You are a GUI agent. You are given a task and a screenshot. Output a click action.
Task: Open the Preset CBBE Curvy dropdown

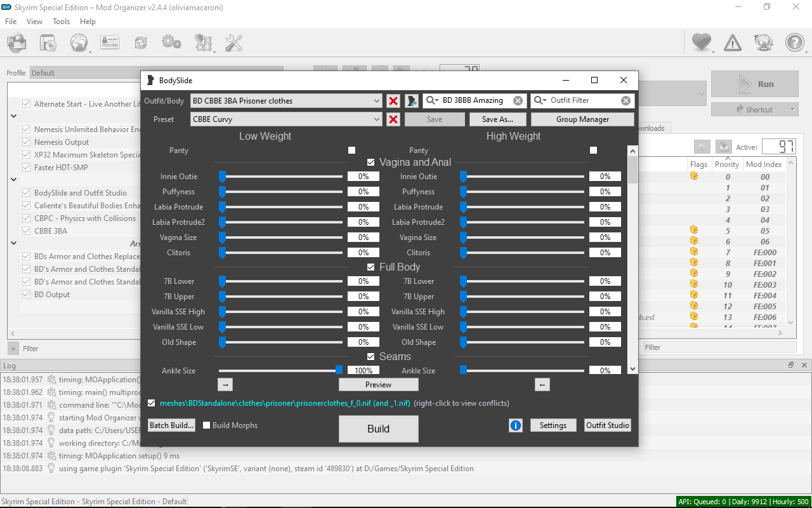pos(286,119)
